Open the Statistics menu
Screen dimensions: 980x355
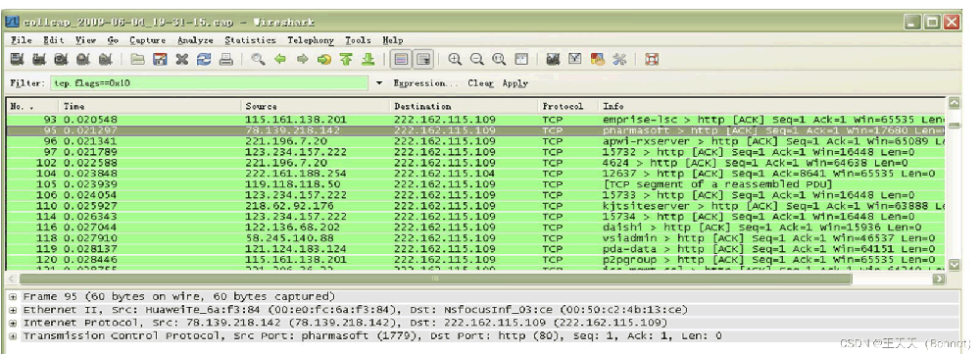[250, 40]
